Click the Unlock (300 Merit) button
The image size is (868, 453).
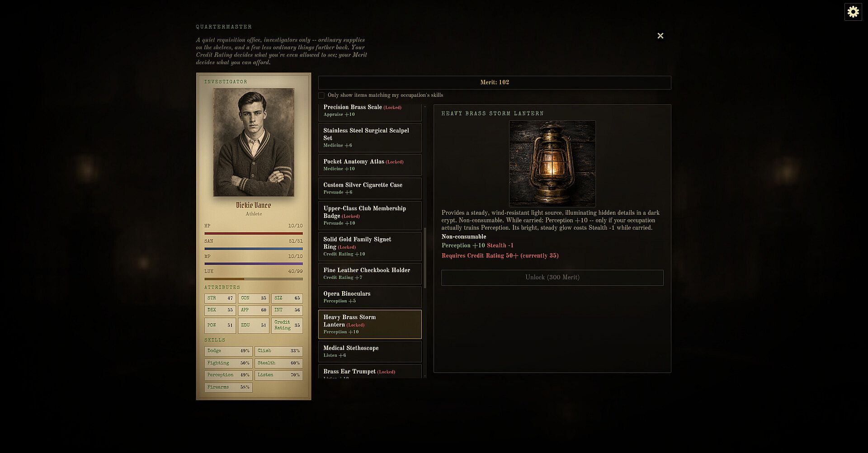point(552,278)
